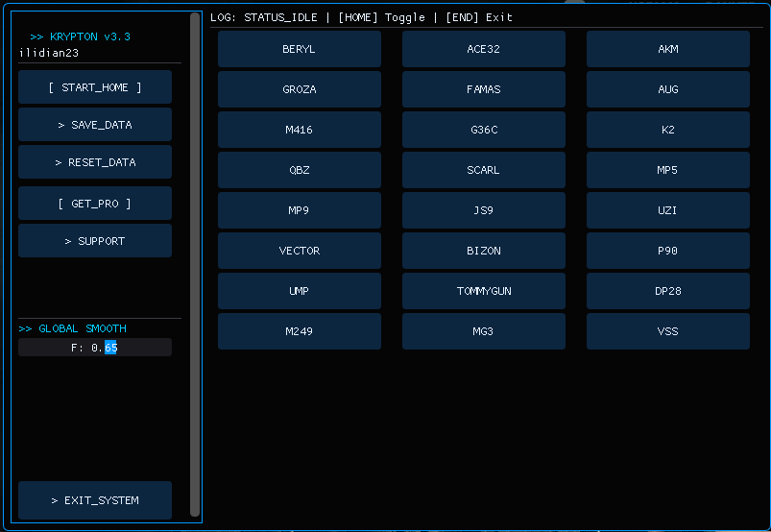This screenshot has height=532, width=771.
Task: Click the START_HOME button
Action: click(x=95, y=87)
